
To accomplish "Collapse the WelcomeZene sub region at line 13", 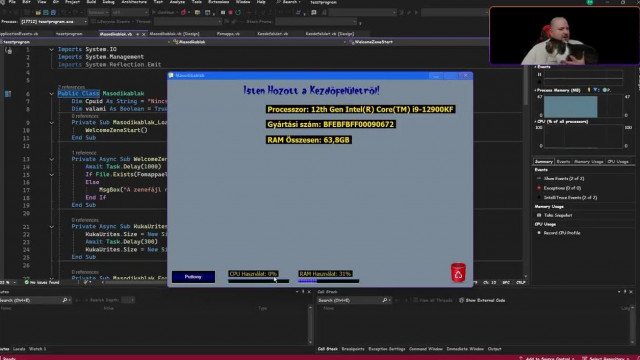I will 51,159.
